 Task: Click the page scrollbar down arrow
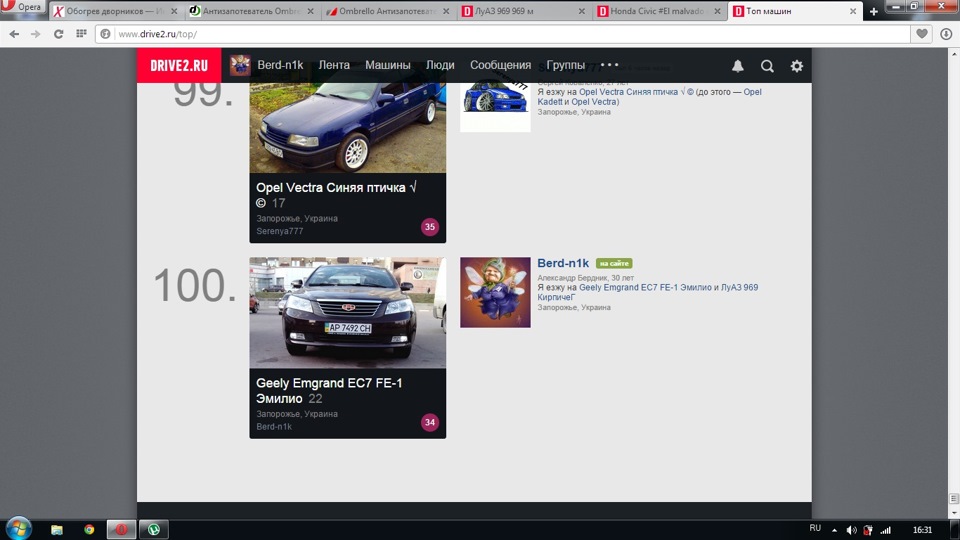coord(954,513)
